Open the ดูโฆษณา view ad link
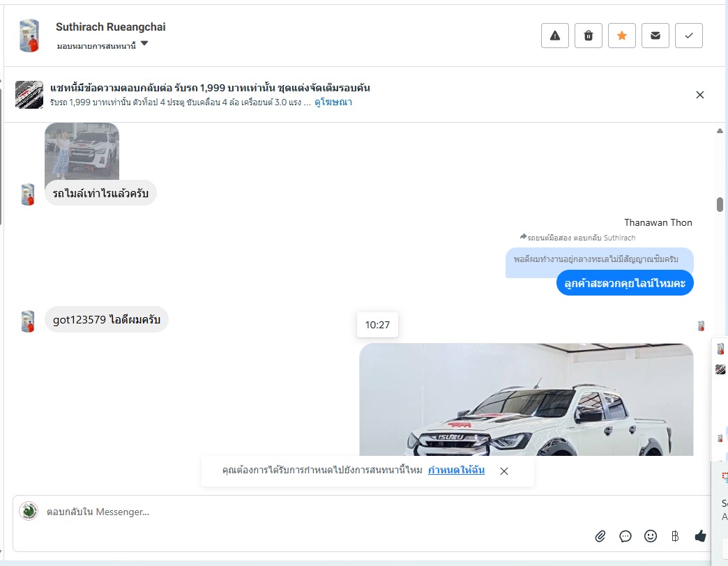This screenshot has width=728, height=566. pos(333,102)
